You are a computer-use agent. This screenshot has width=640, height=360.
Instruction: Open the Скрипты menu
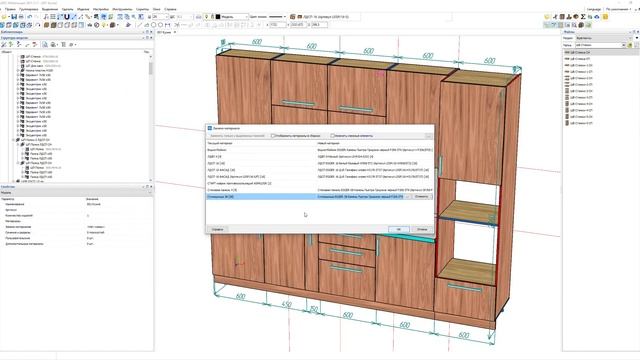point(142,9)
